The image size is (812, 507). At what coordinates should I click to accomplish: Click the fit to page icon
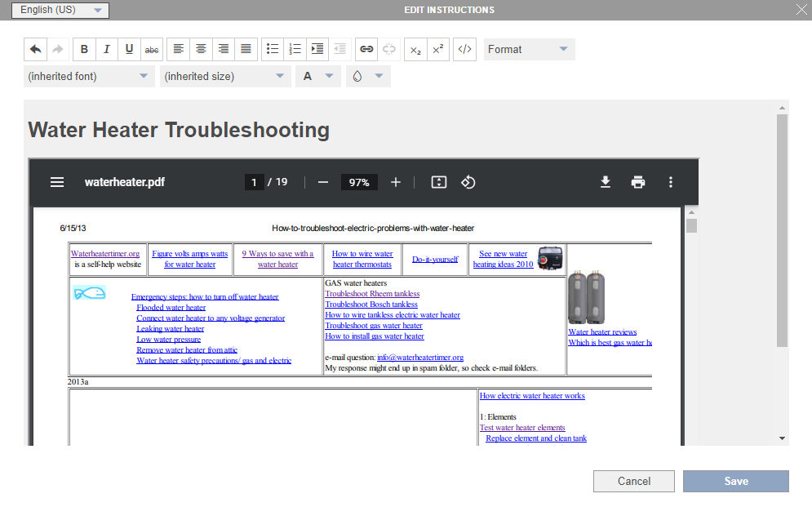(x=439, y=182)
